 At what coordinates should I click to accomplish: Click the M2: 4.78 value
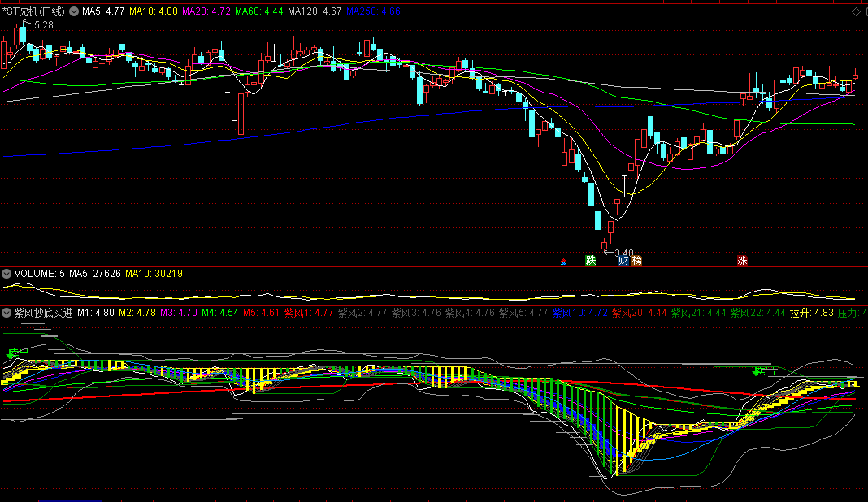coord(137,313)
